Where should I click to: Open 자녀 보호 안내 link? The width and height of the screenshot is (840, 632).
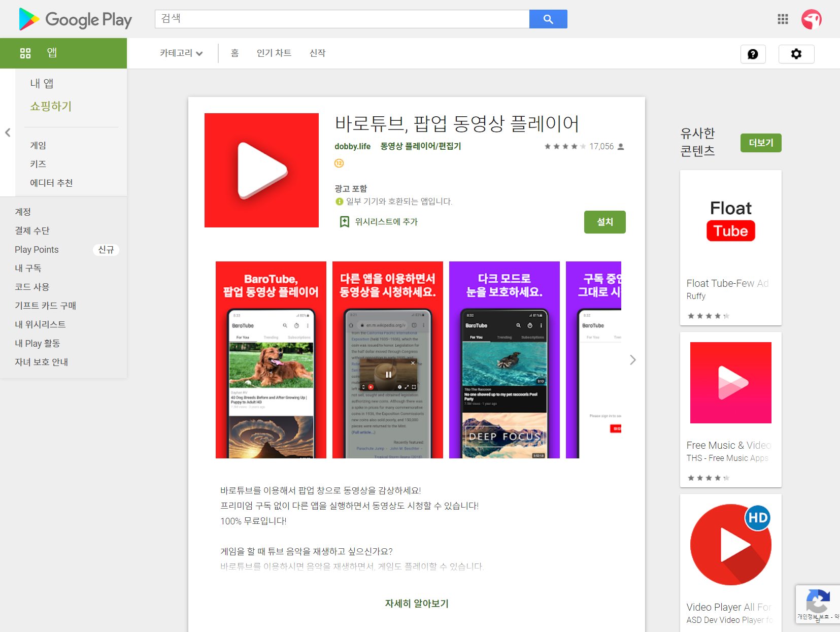[41, 362]
